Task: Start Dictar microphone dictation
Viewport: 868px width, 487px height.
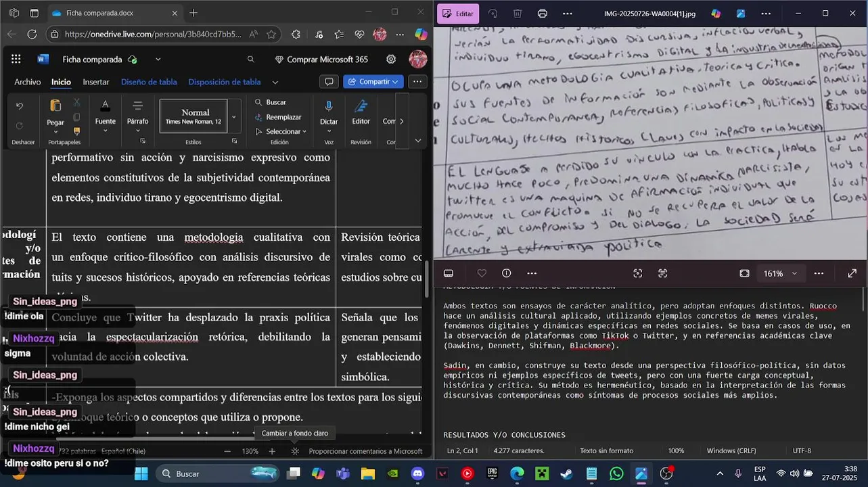Action: click(329, 112)
